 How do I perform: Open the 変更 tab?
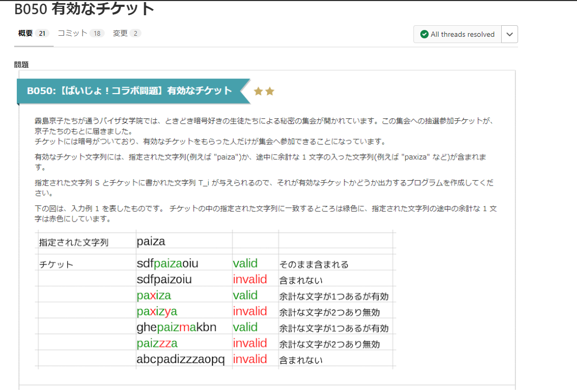tap(120, 34)
